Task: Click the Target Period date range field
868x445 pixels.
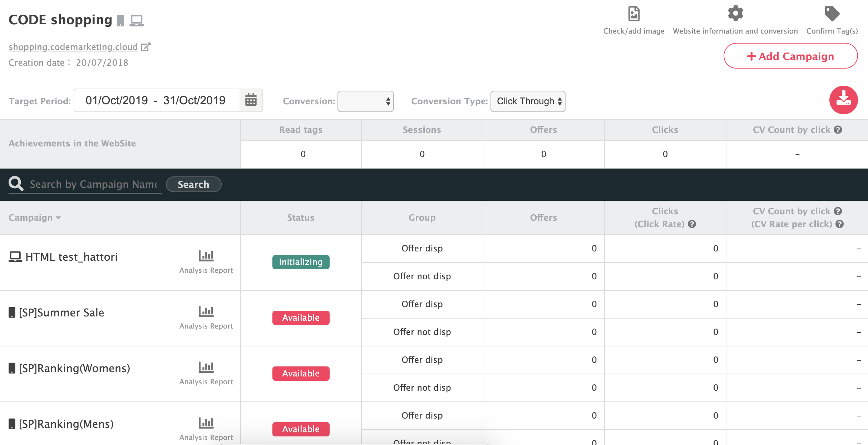Action: (156, 100)
